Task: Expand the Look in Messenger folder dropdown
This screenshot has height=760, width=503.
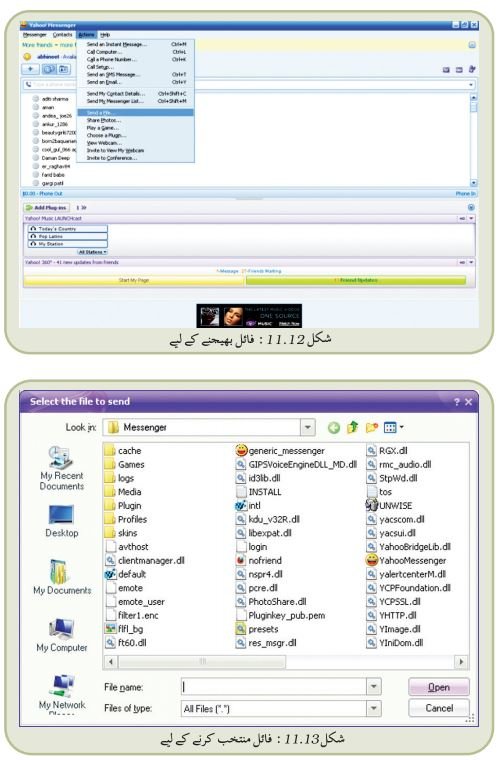Action: coord(308,428)
